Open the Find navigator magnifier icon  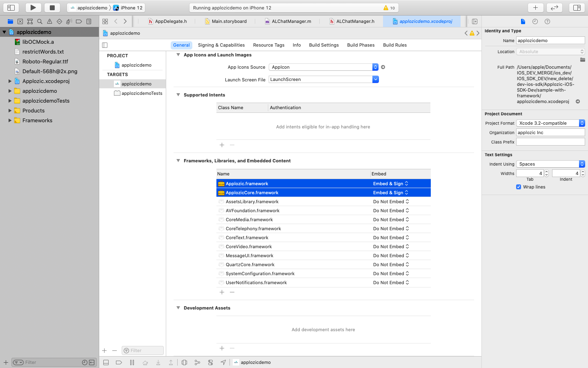tap(40, 21)
